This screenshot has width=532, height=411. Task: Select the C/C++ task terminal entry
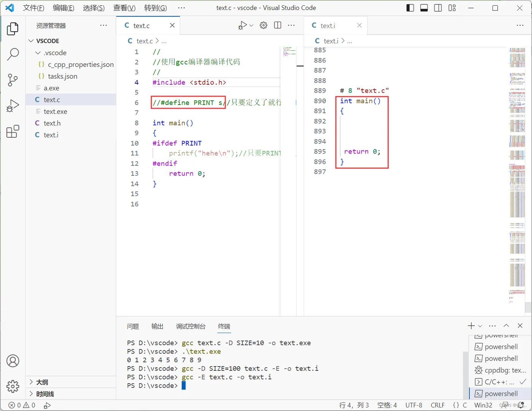click(x=500, y=382)
